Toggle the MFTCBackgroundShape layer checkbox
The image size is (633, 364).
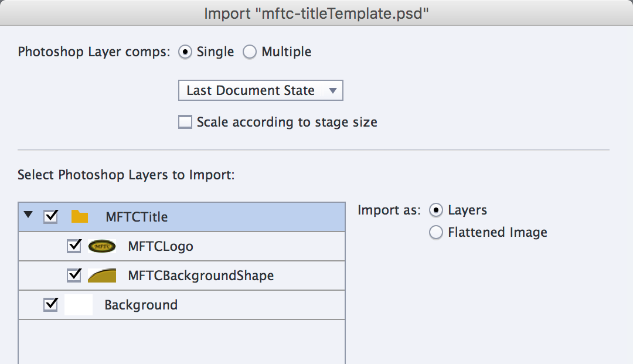point(74,275)
